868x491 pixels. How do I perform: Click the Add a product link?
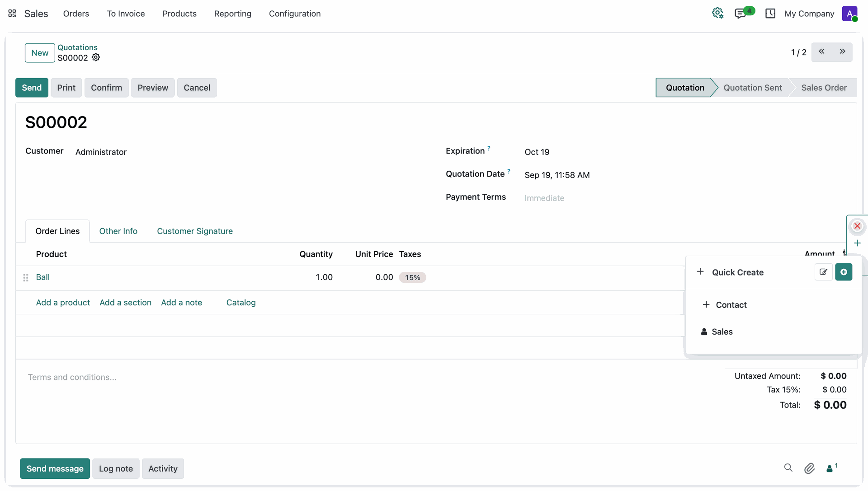click(63, 303)
